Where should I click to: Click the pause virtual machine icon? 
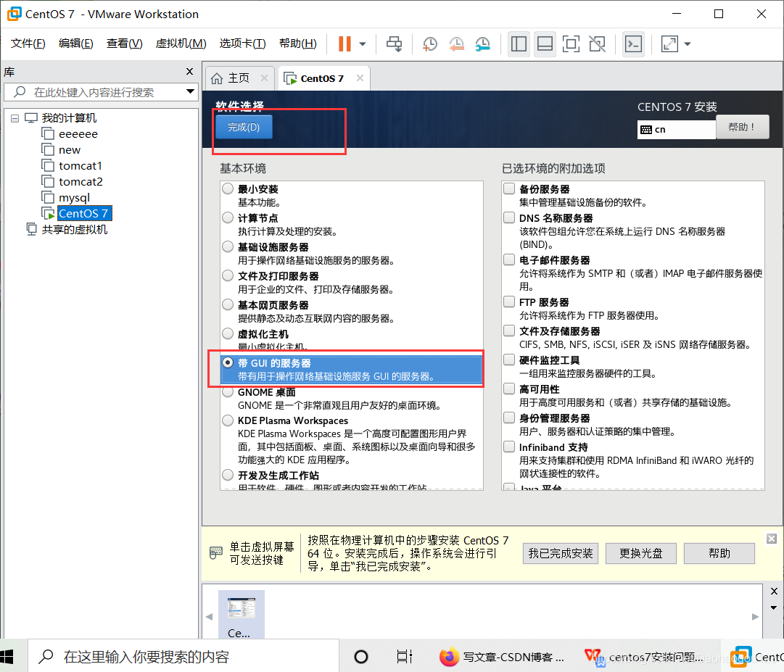click(344, 44)
